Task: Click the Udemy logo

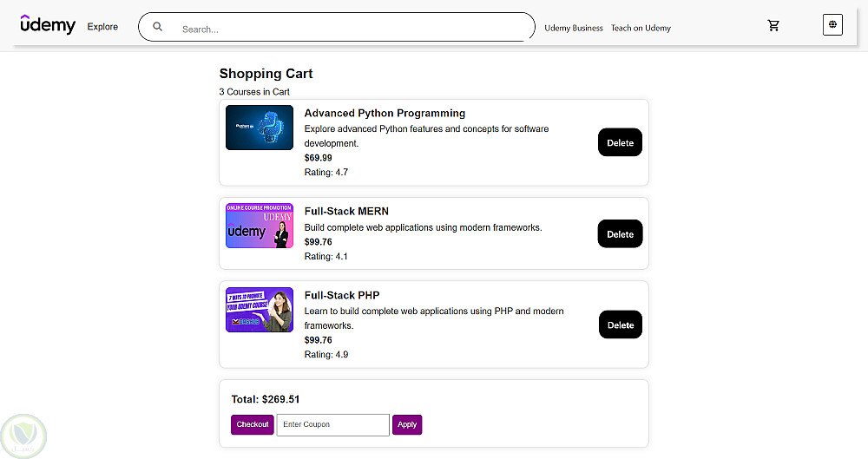Action: (x=48, y=25)
